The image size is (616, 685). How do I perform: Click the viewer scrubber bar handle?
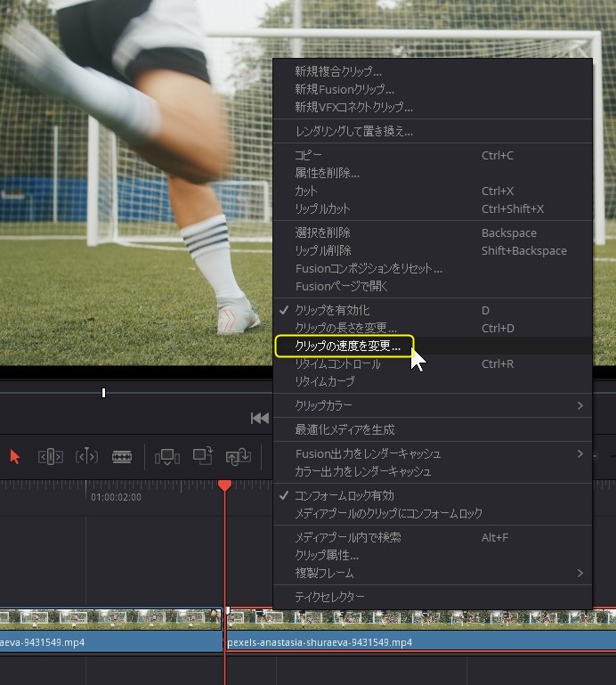coord(103,393)
